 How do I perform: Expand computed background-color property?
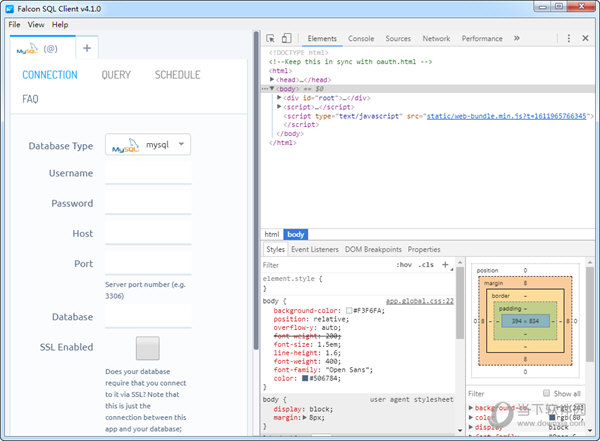[x=471, y=408]
